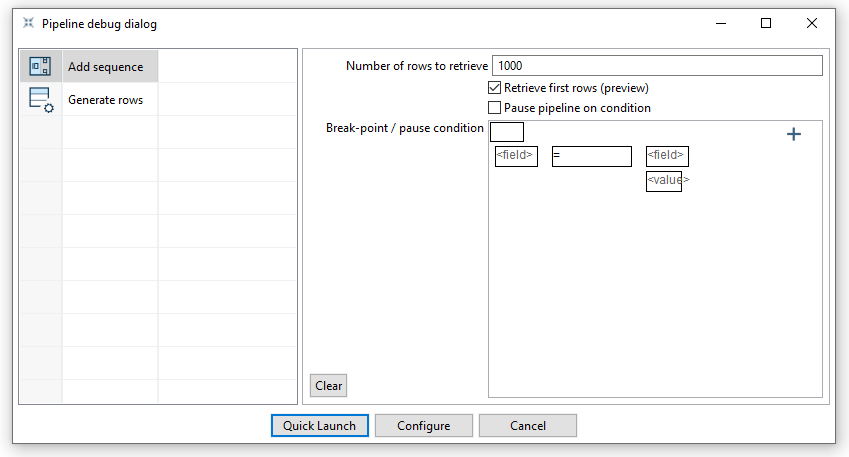Click the Add sequence transform icon
Viewport: 849px width, 457px height.
(x=40, y=67)
